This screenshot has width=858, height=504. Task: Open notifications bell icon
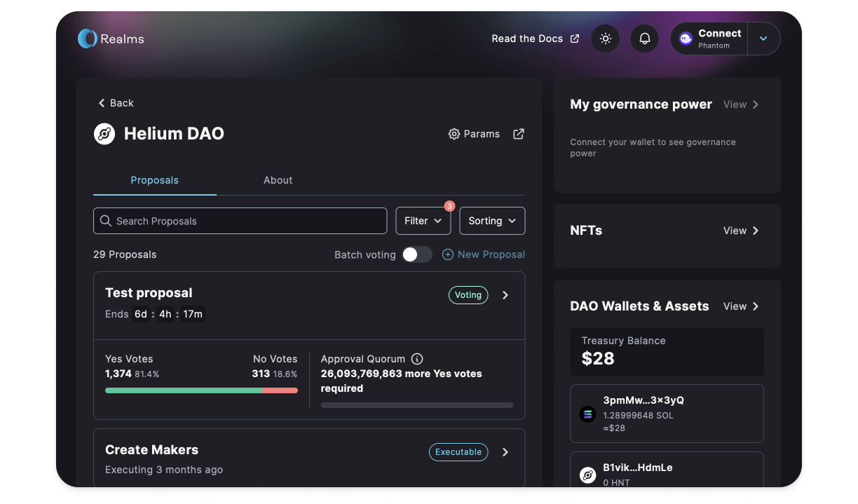[644, 39]
